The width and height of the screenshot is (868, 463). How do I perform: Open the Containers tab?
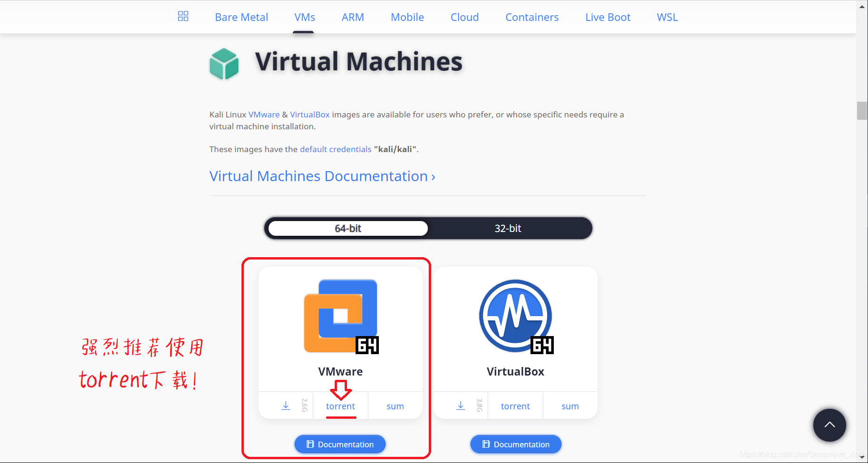click(x=532, y=17)
